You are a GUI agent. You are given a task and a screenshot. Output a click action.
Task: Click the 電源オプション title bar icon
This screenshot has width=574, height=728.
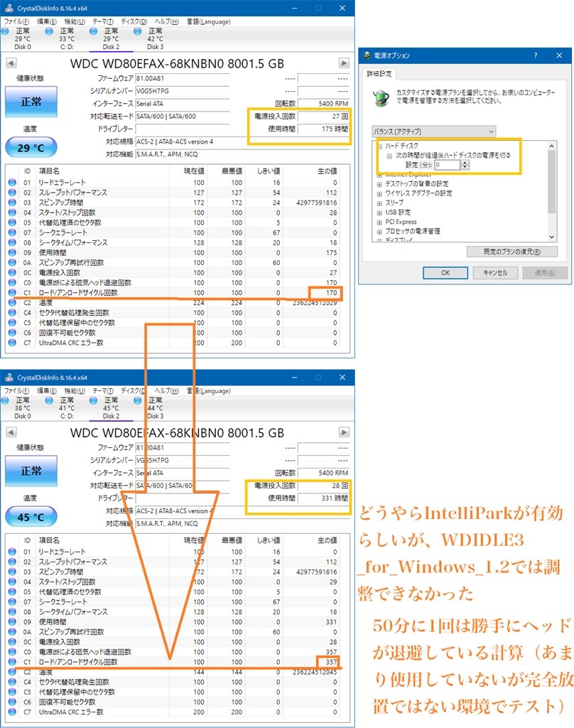tap(367, 55)
